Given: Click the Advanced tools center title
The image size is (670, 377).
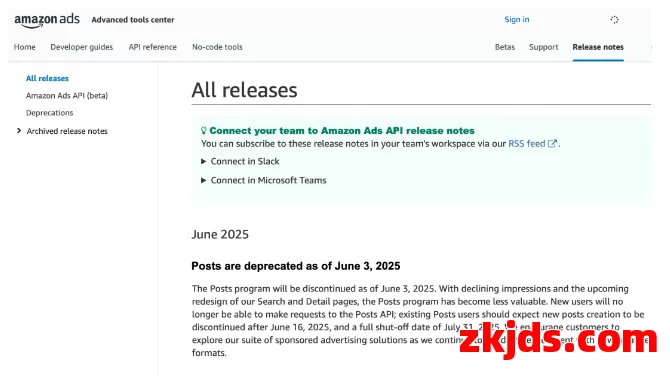Looking at the screenshot, I should (133, 20).
